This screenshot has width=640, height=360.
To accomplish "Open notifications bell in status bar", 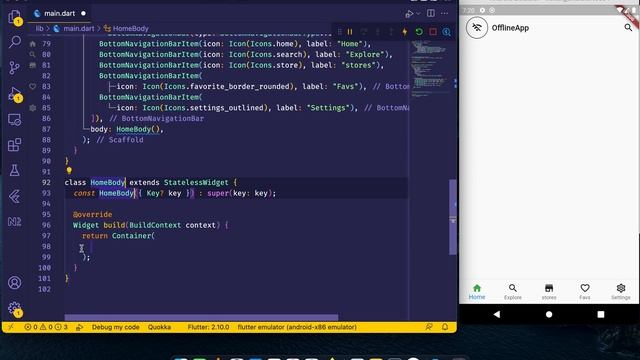I will pyautogui.click(x=445, y=327).
